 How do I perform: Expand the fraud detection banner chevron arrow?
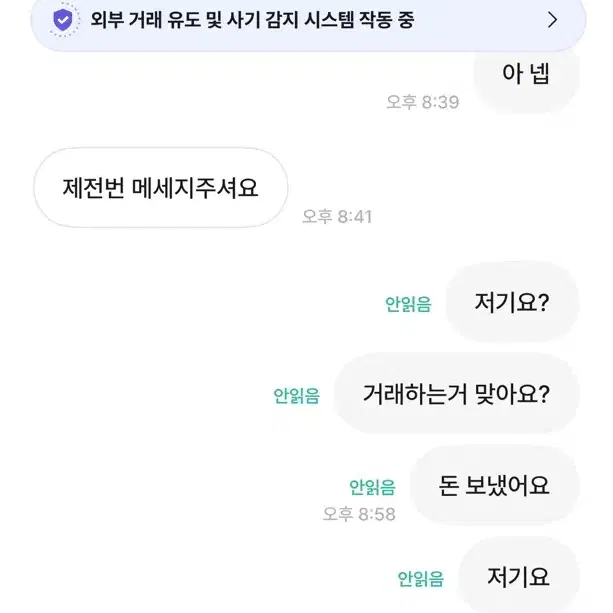(x=552, y=20)
